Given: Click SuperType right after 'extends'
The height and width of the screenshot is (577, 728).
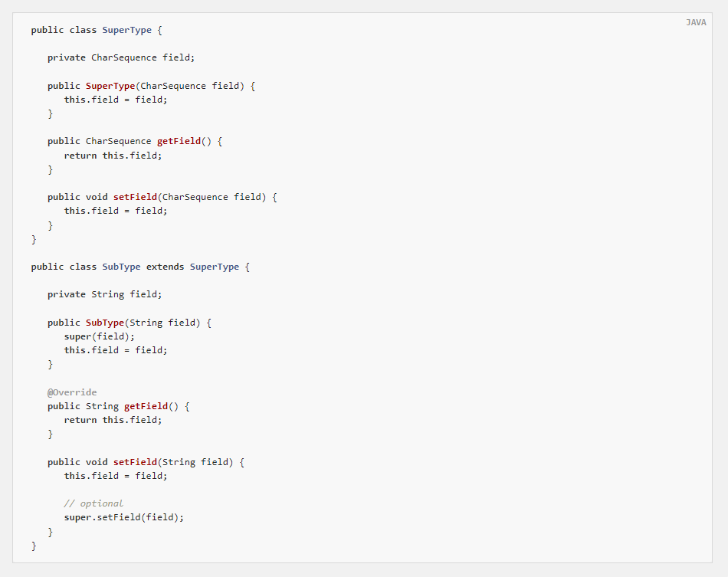Looking at the screenshot, I should coord(215,267).
